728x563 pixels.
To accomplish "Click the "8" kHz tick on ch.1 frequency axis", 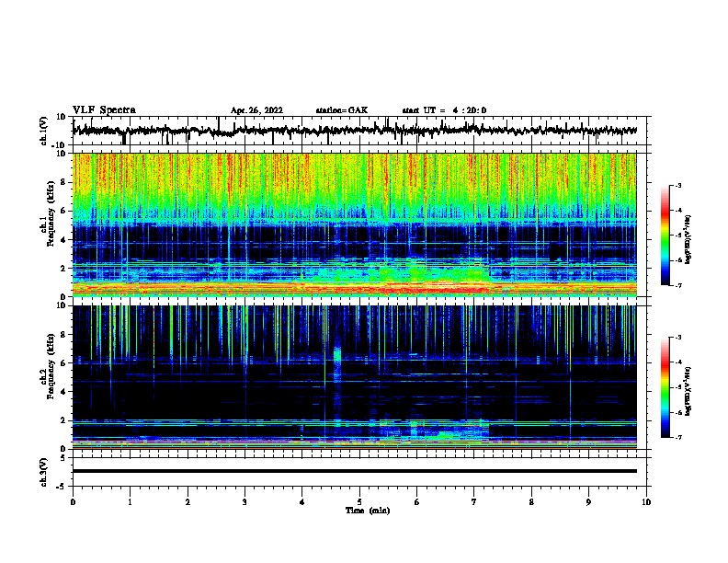I will tap(63, 182).
